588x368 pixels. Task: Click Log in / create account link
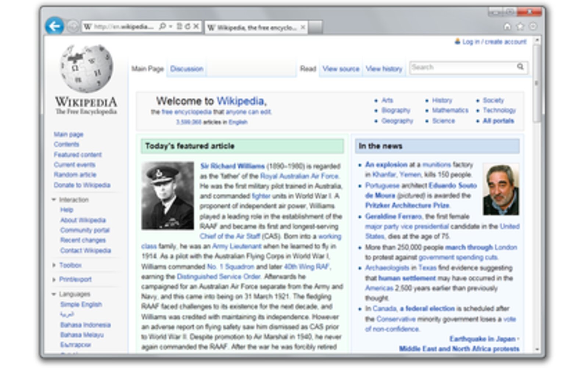tap(494, 42)
